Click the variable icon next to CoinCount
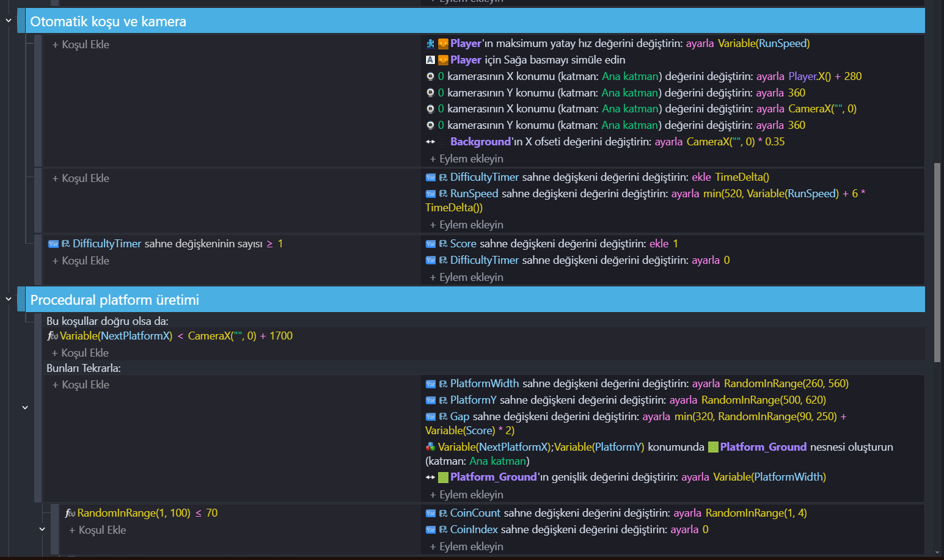Image resolution: width=944 pixels, height=560 pixels. 431,513
